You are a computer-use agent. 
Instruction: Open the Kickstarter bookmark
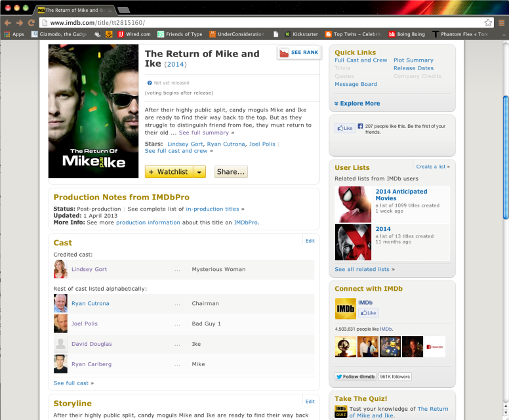click(302, 34)
